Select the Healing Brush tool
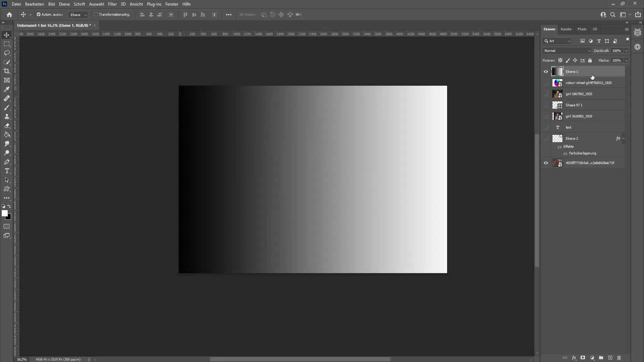This screenshot has height=362, width=644. pos(7,98)
